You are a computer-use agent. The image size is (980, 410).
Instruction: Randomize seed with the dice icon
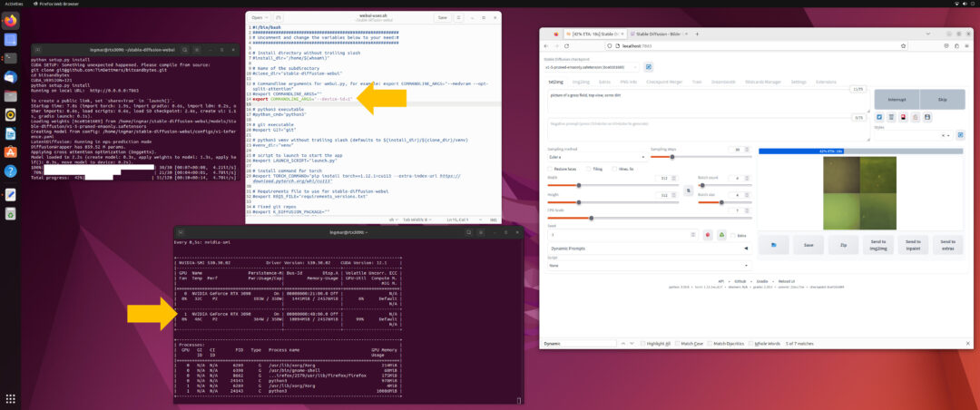[708, 235]
